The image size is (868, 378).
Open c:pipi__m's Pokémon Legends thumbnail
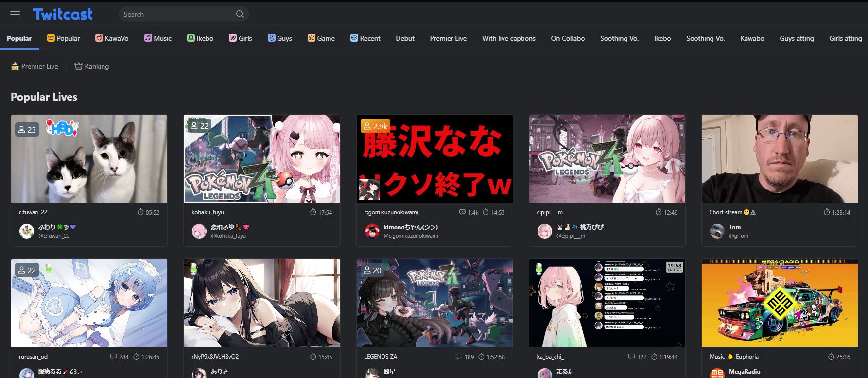607,158
